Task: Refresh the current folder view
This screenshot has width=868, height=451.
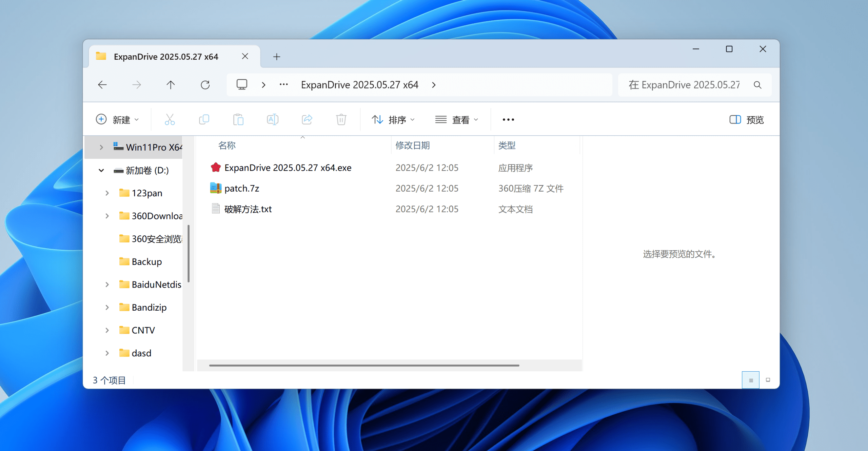Action: pyautogui.click(x=205, y=85)
